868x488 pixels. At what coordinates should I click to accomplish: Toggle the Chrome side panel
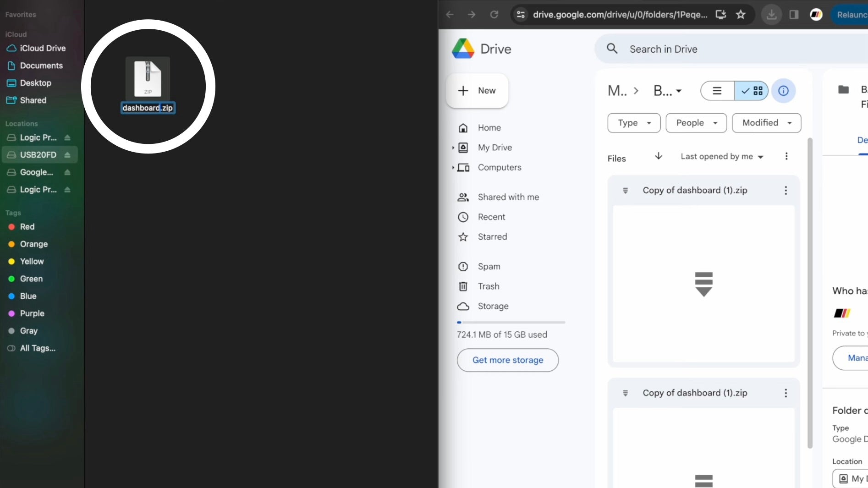point(794,15)
